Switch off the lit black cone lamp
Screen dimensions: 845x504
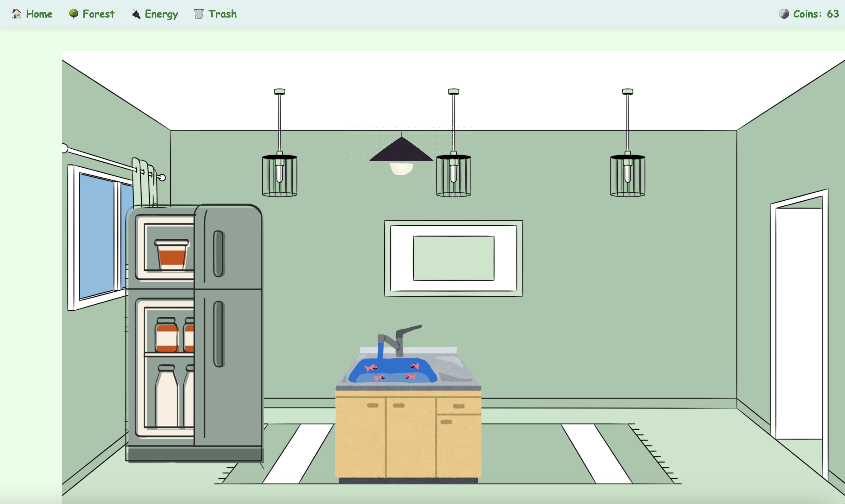coord(401,153)
